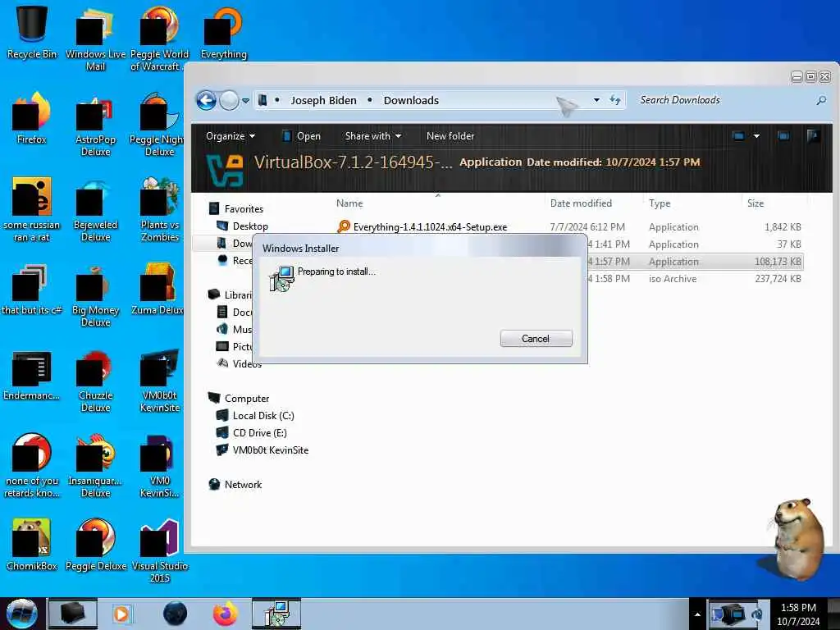The image size is (840, 630).
Task: Launch the Firefox desktop icon
Action: pos(32,118)
